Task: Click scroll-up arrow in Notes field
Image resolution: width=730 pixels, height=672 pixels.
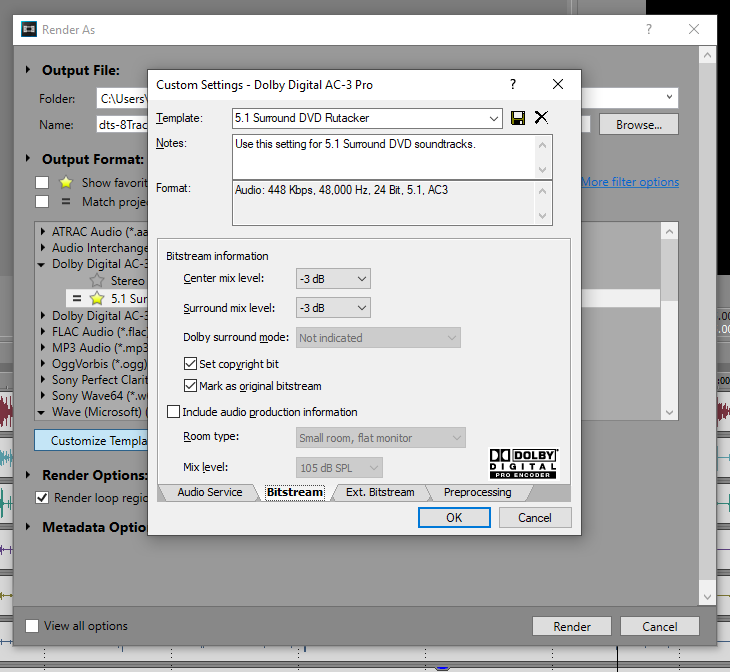Action: 542,145
